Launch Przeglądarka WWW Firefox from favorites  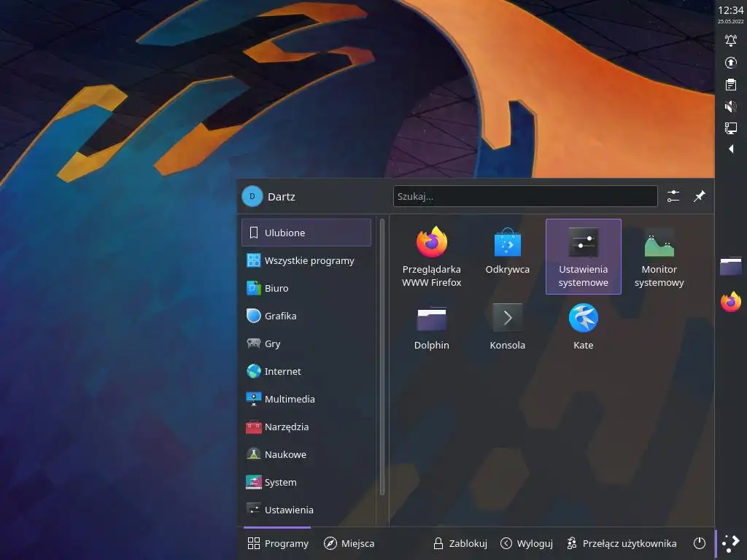(432, 257)
